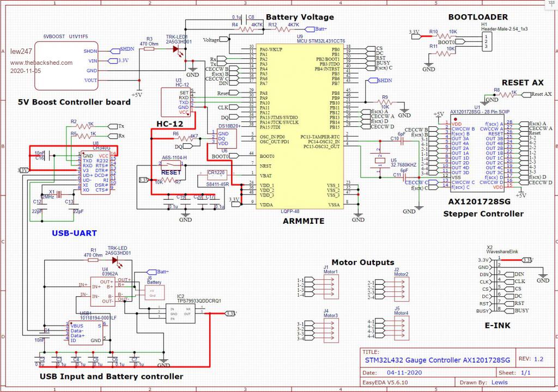Click the U4 03962A charger module
The width and height of the screenshot is (558, 392).
104,291
